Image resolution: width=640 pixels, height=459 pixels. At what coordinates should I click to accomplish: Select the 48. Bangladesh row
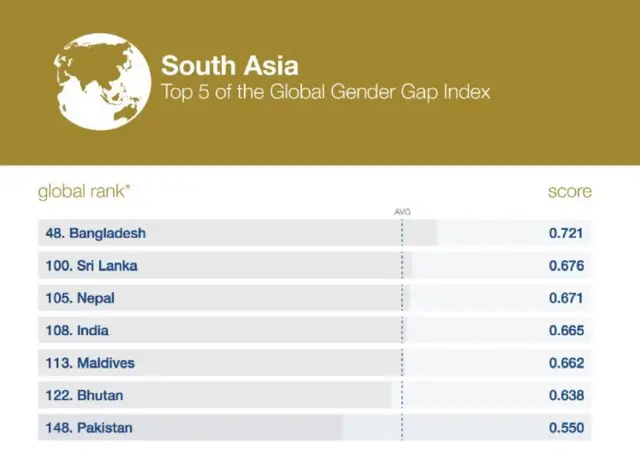[96, 233]
